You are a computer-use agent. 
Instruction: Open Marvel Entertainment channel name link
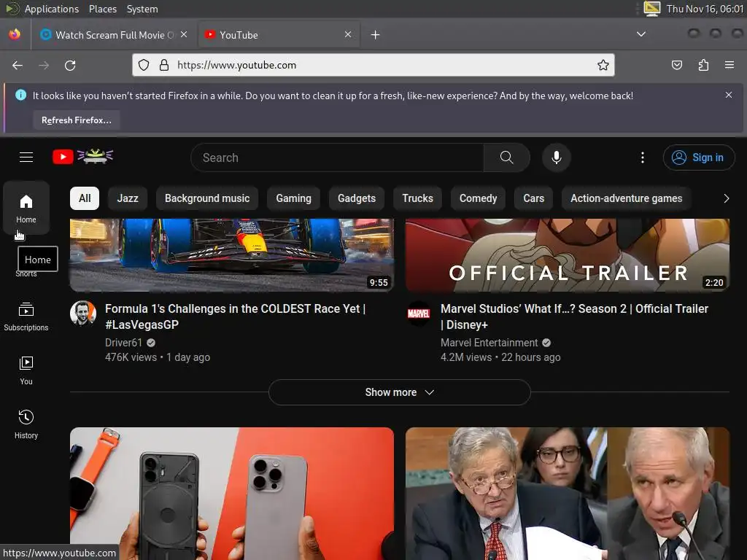click(x=489, y=343)
